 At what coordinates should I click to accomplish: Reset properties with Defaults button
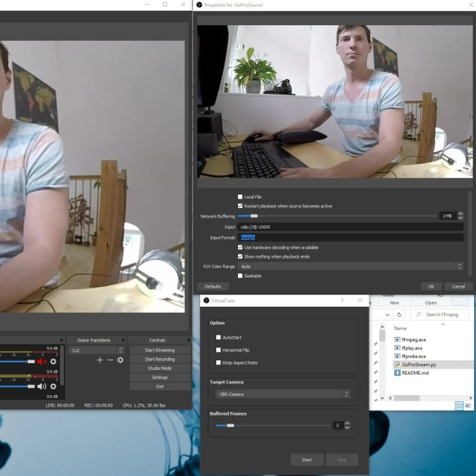point(213,286)
